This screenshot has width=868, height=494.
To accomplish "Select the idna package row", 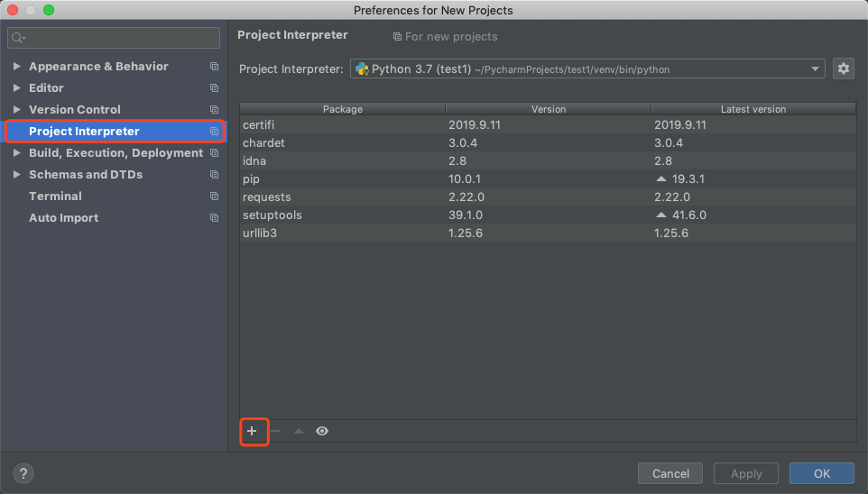I will click(548, 161).
